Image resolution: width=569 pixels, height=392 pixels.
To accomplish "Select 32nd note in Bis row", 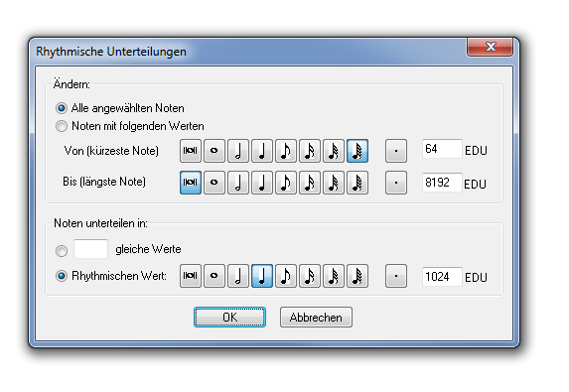I will tap(334, 183).
